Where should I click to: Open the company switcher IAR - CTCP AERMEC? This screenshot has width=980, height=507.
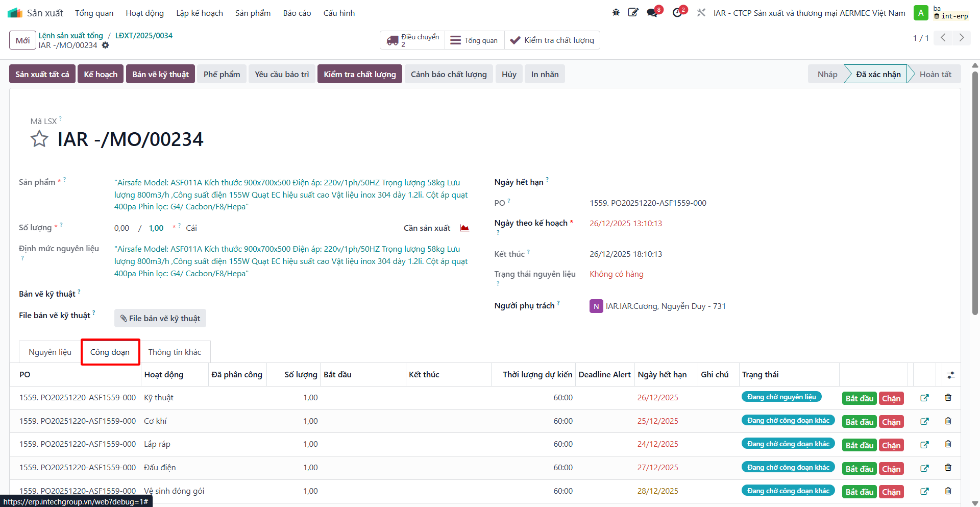809,13
